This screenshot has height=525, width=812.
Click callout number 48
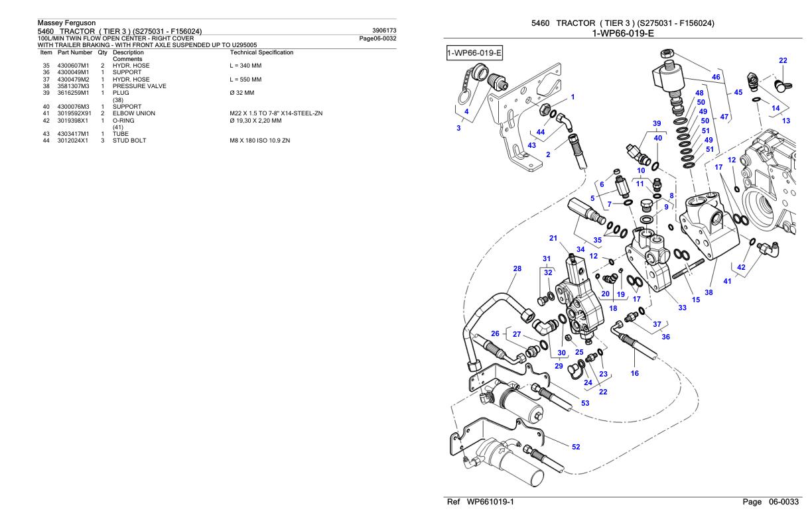(x=699, y=93)
